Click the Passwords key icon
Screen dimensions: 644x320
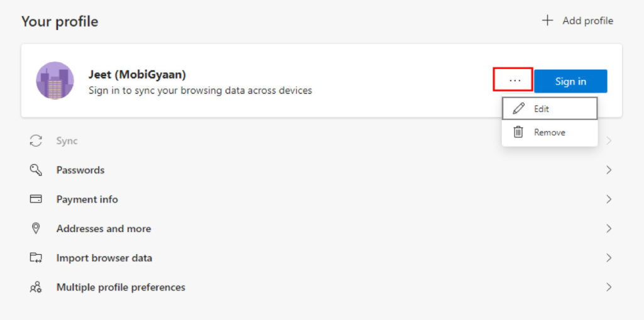click(36, 170)
